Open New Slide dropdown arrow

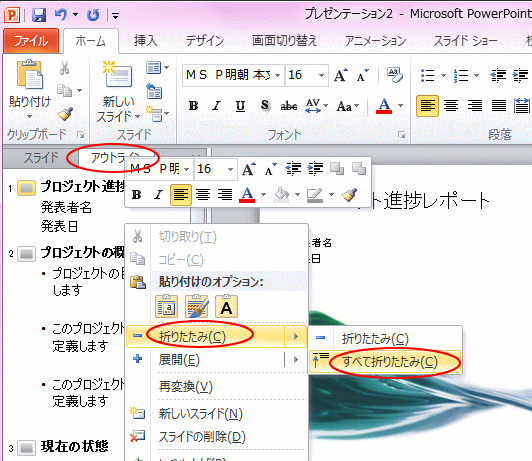coord(137,117)
